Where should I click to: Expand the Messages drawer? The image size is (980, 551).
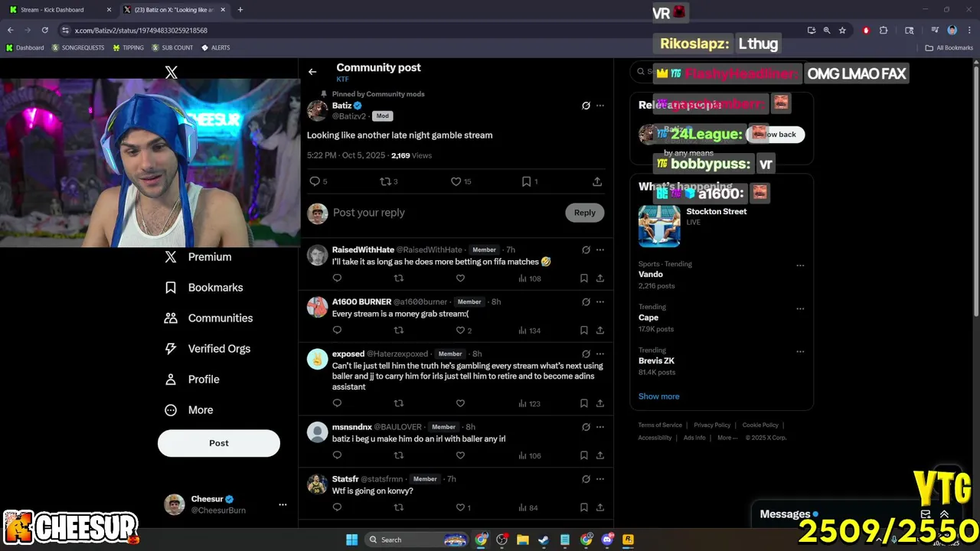click(x=944, y=514)
